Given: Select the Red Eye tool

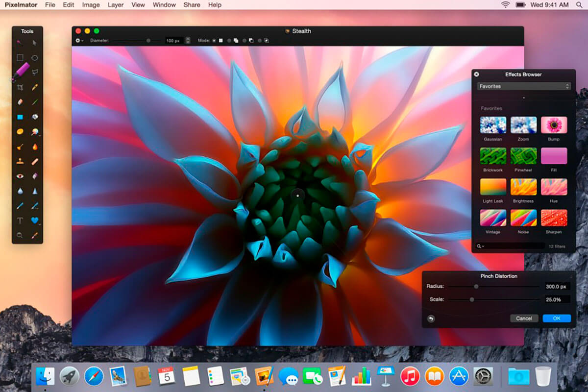Looking at the screenshot, I should pos(20,176).
